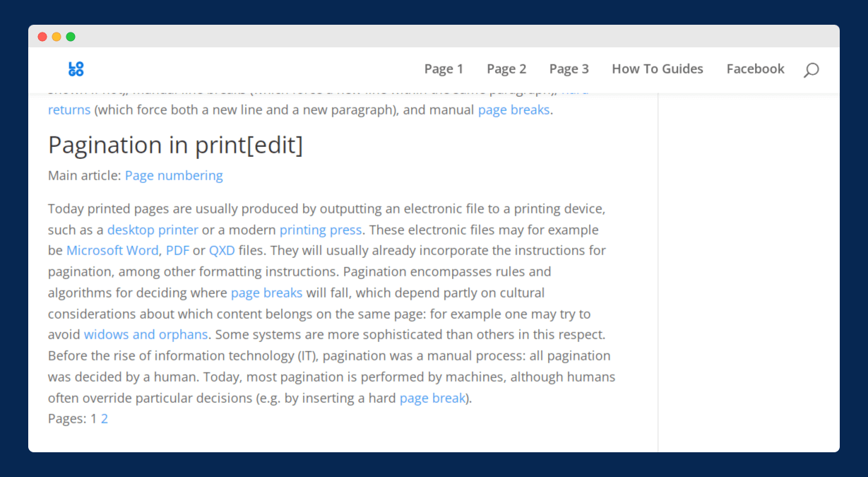868x477 pixels.
Task: Go to Page 2 in the navigation bar
Action: (x=506, y=69)
